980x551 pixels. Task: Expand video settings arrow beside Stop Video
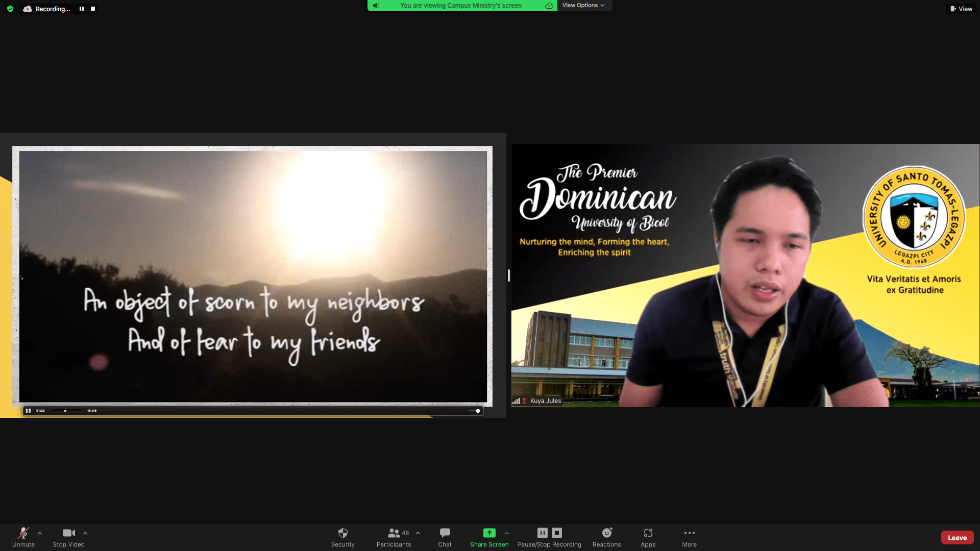pyautogui.click(x=85, y=533)
